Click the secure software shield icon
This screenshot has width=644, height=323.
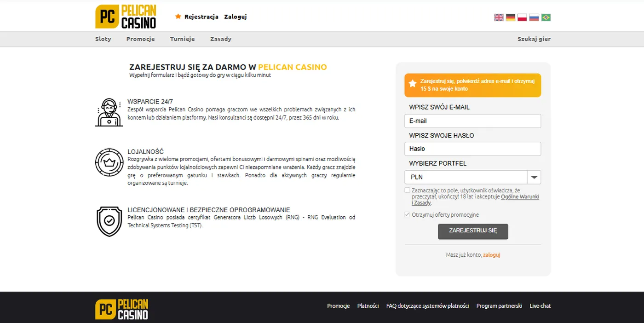(x=109, y=221)
